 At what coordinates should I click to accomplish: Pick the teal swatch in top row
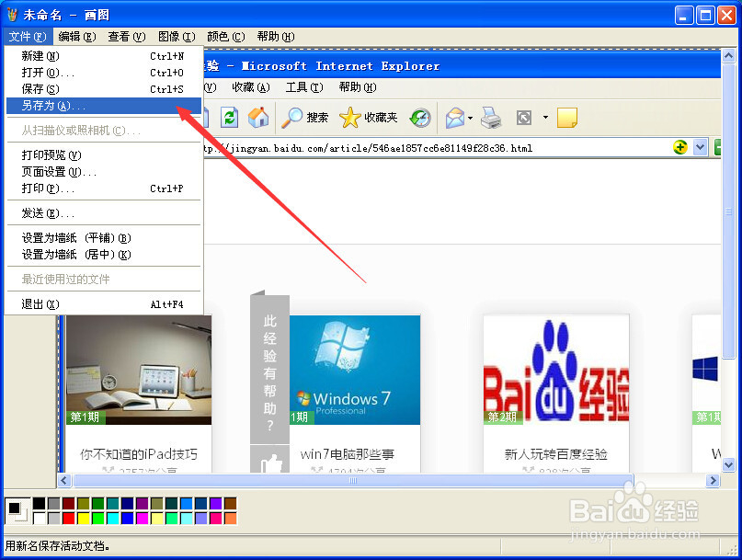pos(112,503)
